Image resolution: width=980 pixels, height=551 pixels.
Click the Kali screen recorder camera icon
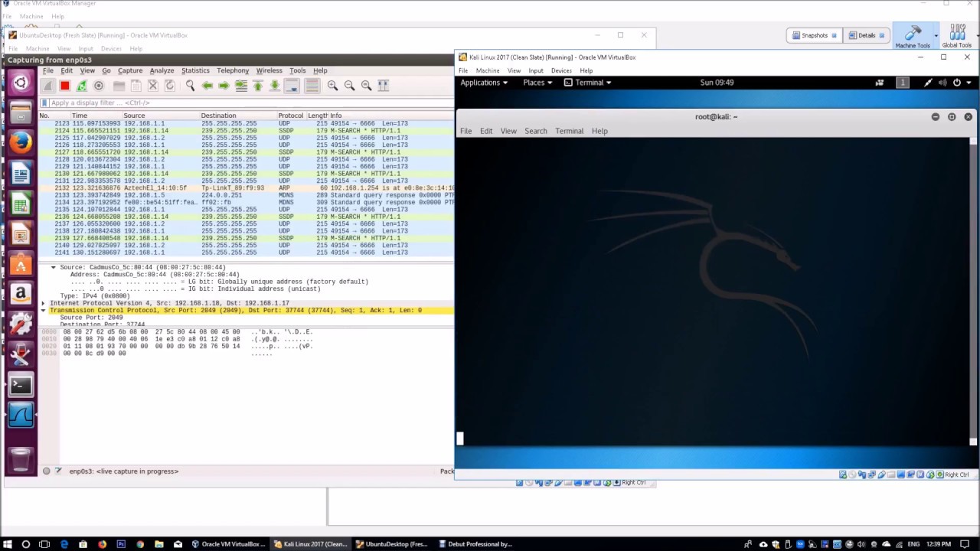tap(880, 83)
